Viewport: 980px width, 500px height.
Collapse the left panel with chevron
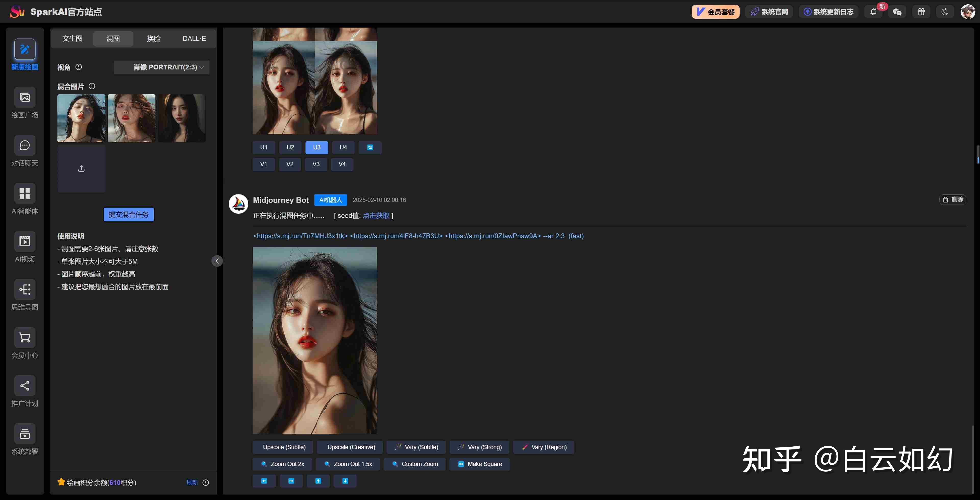(217, 261)
